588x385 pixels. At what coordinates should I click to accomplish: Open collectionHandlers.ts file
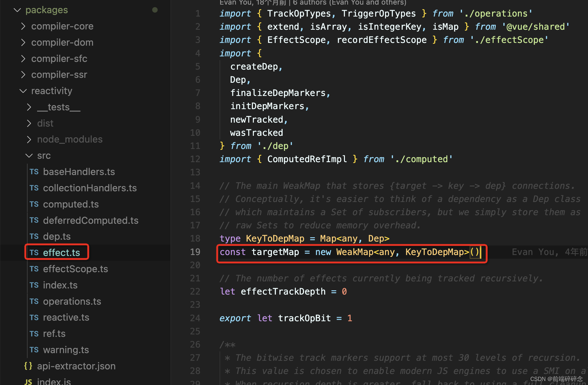(x=90, y=188)
